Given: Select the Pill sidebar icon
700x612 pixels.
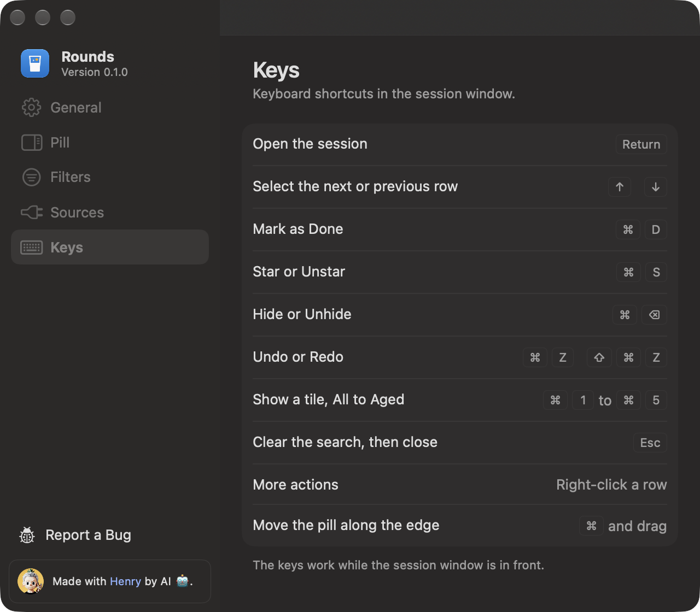Looking at the screenshot, I should (31, 143).
